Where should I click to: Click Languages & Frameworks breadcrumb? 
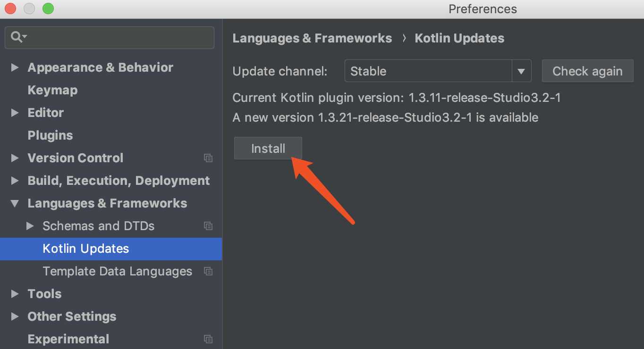point(312,38)
